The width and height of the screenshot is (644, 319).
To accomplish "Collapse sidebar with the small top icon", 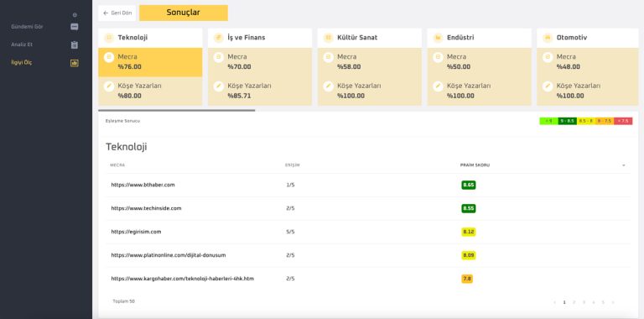I will [x=75, y=15].
